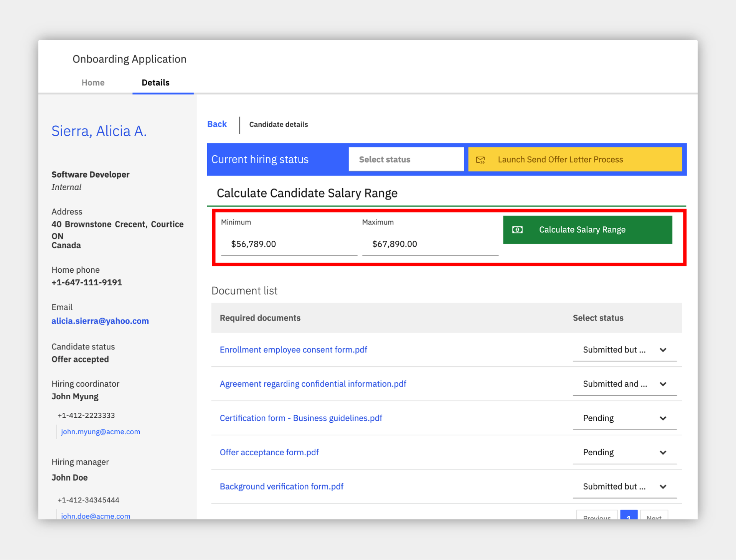Click manager phone +1-412-34345444
Image resolution: width=736 pixels, height=560 pixels.
pos(89,500)
